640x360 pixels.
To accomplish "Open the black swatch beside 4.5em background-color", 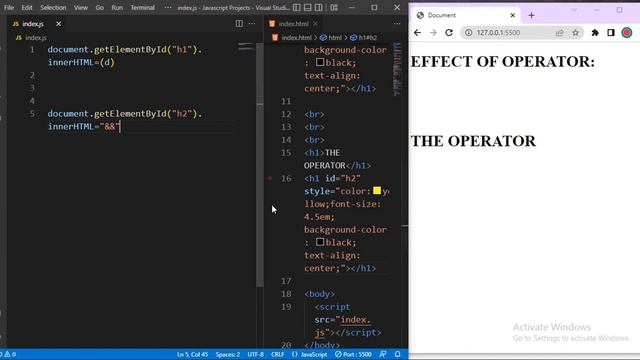I will click(320, 242).
